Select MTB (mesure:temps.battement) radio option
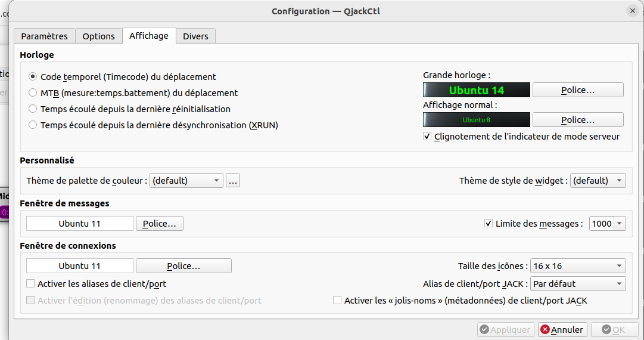The width and height of the screenshot is (644, 340). (x=33, y=93)
